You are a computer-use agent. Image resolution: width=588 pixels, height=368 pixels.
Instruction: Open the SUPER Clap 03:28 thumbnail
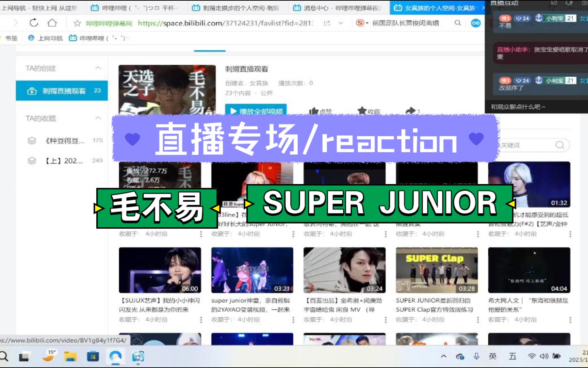click(437, 270)
